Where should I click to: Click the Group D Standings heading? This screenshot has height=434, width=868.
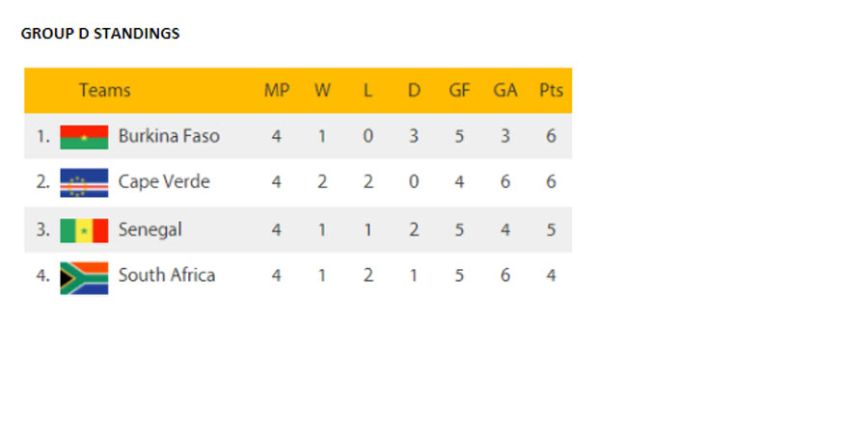point(100,34)
